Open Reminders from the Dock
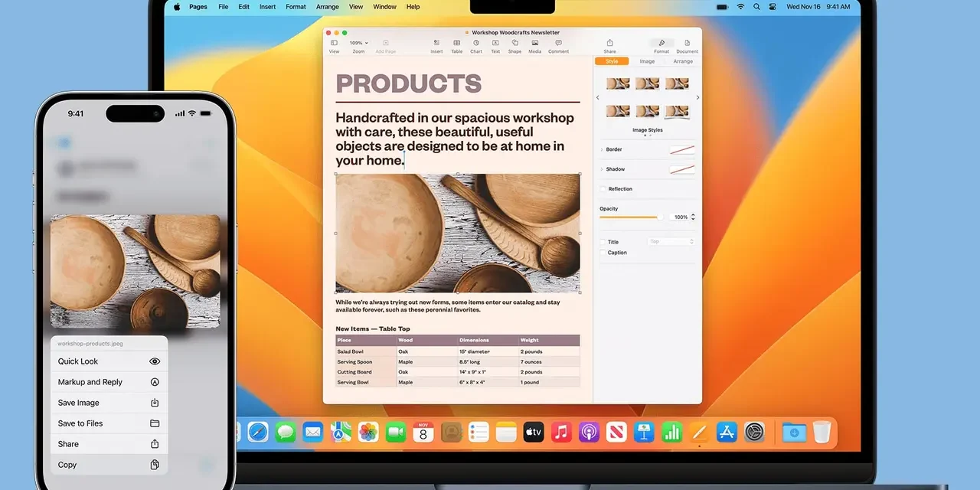This screenshot has height=490, width=980. (479, 432)
